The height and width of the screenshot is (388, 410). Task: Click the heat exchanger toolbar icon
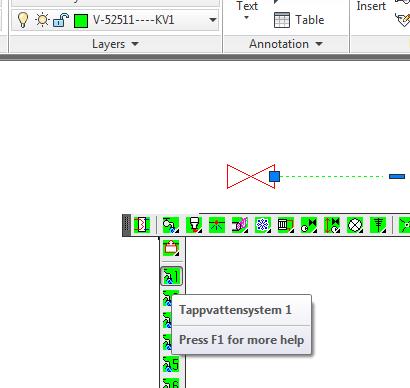point(142,225)
